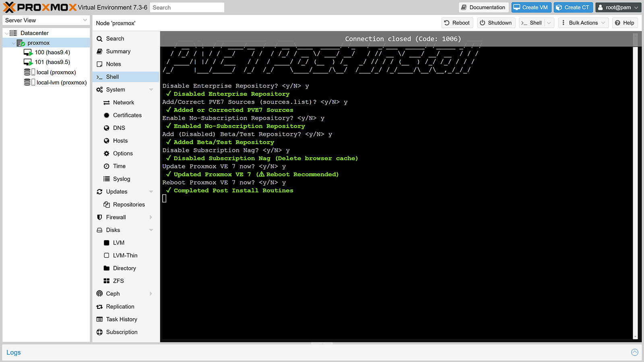Viewport: 644px width, 362px height.
Task: Click the VM 100 monitor icon
Action: pyautogui.click(x=28, y=52)
